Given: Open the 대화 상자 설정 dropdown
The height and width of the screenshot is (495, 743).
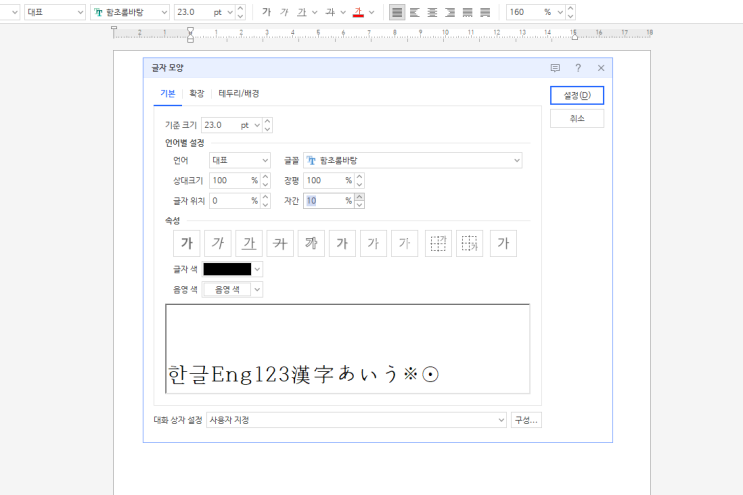Looking at the screenshot, I should [x=356, y=420].
